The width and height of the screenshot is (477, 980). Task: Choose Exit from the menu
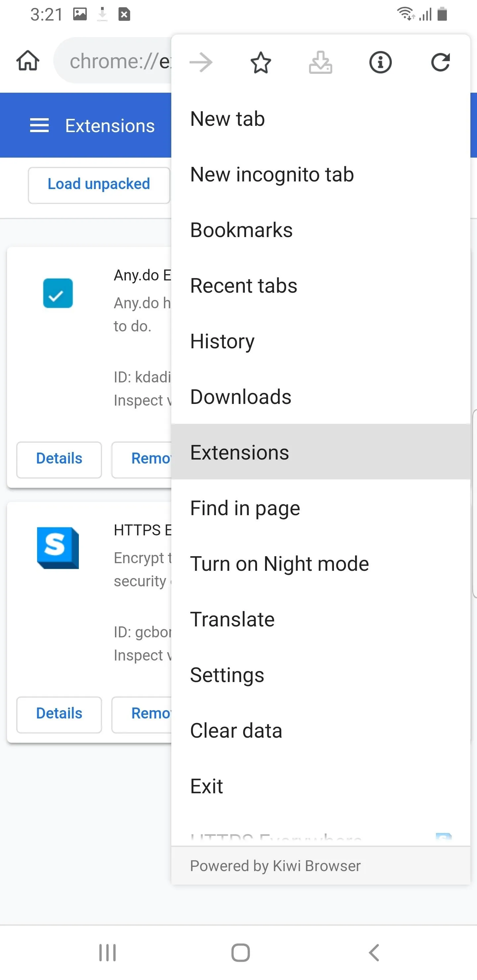(321, 786)
